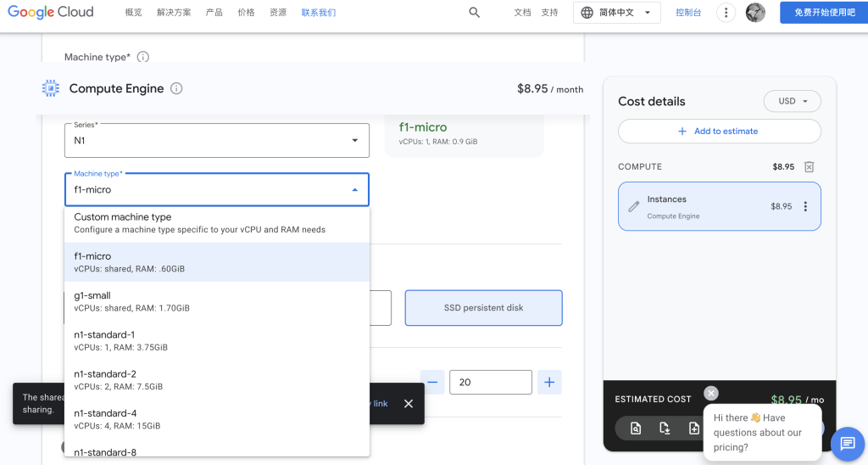Close the share notification banner
Image resolution: width=868 pixels, height=465 pixels.
[x=409, y=403]
